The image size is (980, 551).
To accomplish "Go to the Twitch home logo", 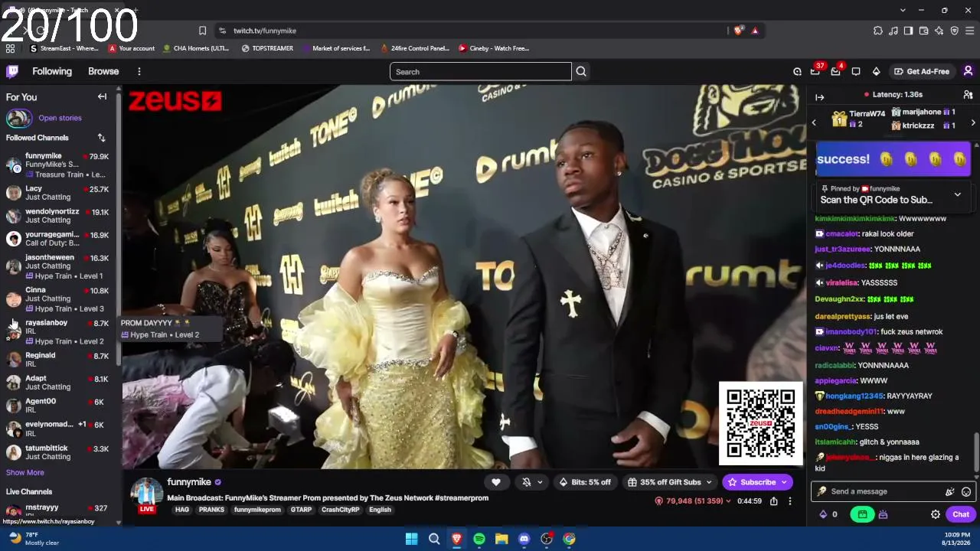I will 12,71.
